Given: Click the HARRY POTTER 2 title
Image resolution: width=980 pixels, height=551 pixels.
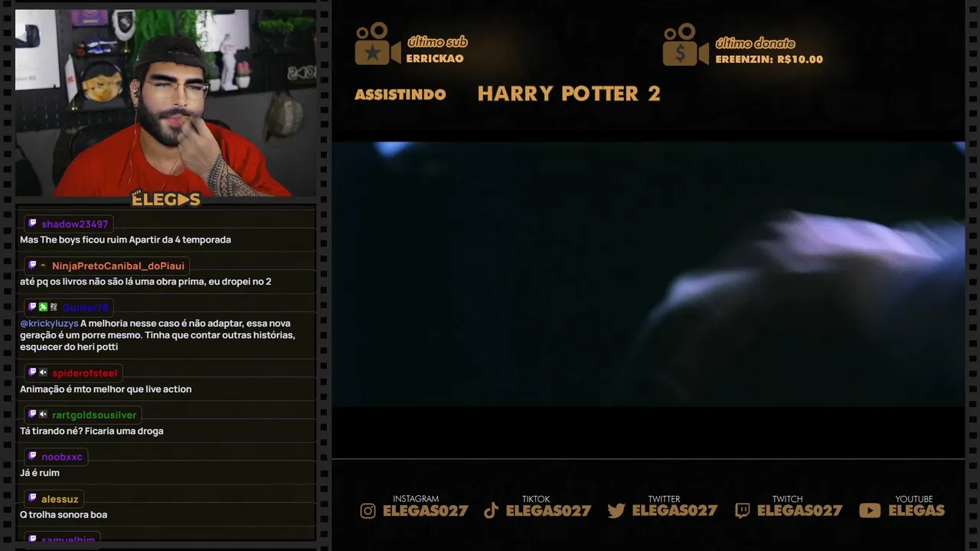Looking at the screenshot, I should 569,94.
